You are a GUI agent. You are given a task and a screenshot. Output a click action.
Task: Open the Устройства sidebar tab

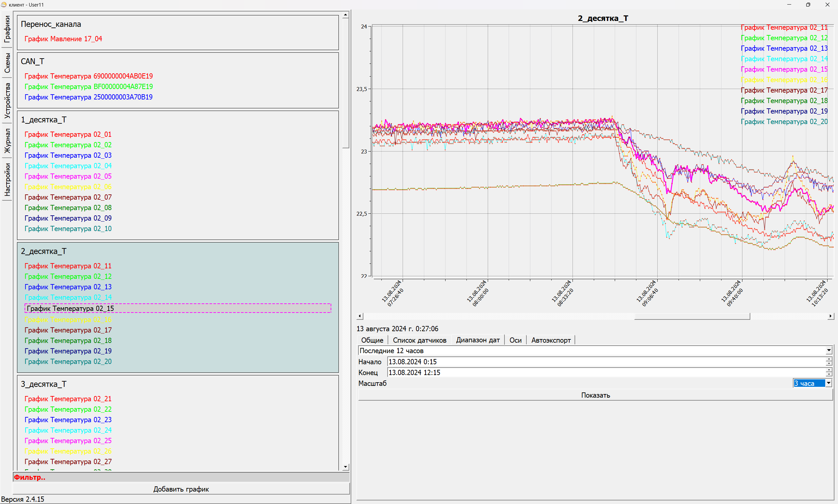point(7,100)
